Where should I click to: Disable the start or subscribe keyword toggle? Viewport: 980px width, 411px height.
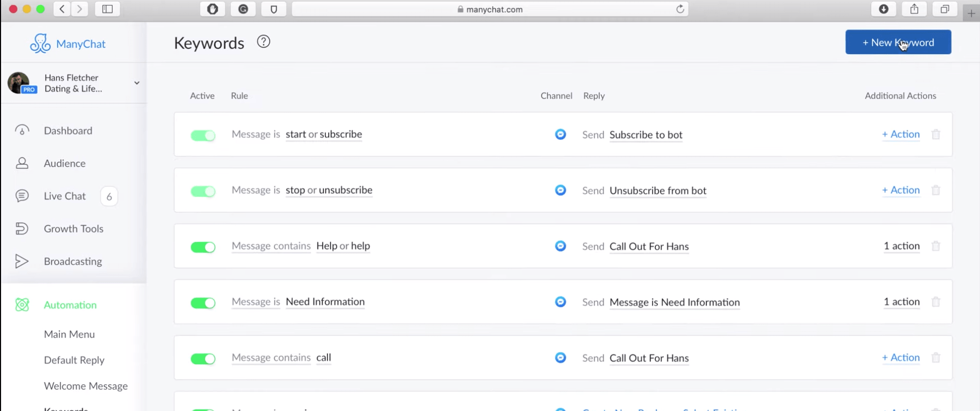(x=203, y=135)
